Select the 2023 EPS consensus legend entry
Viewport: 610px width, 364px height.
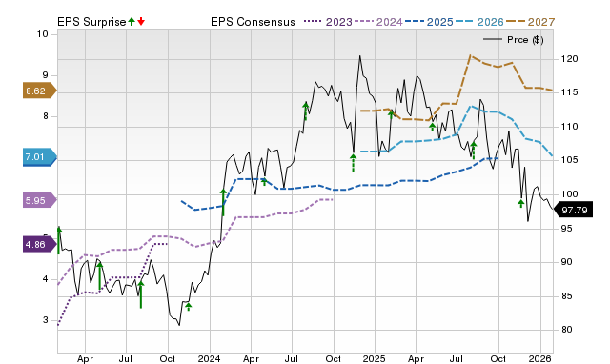coord(328,22)
